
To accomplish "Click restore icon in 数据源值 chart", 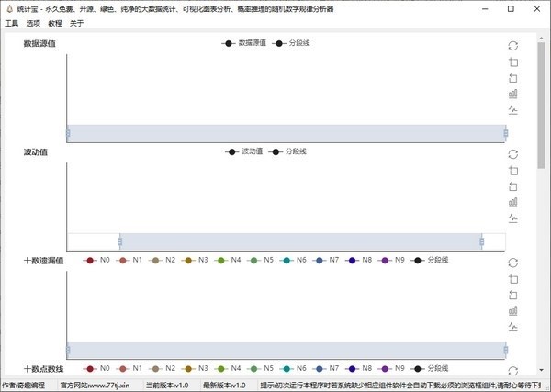I will point(512,45).
